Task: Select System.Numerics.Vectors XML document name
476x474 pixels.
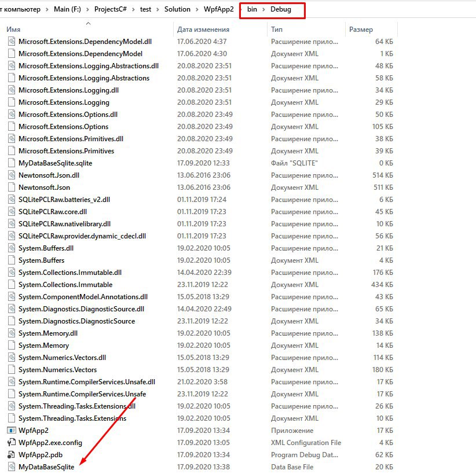Action: [x=58, y=370]
